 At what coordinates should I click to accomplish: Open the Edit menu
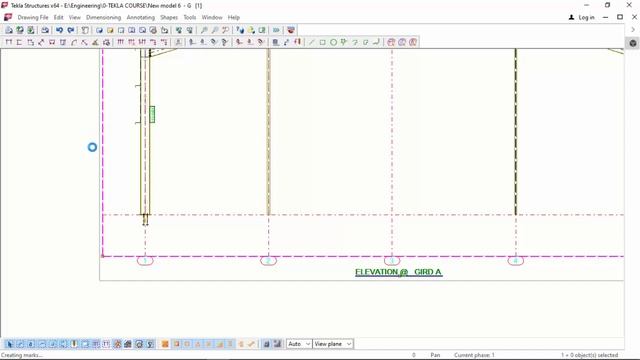58,18
